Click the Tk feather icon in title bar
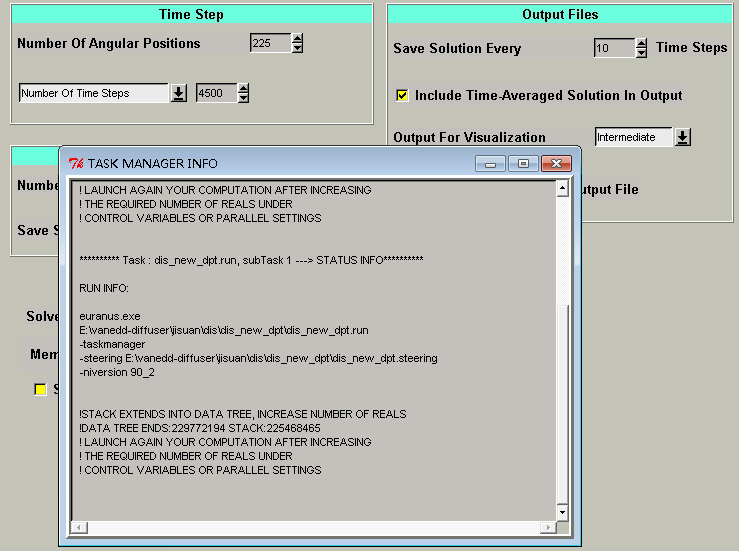 point(75,163)
